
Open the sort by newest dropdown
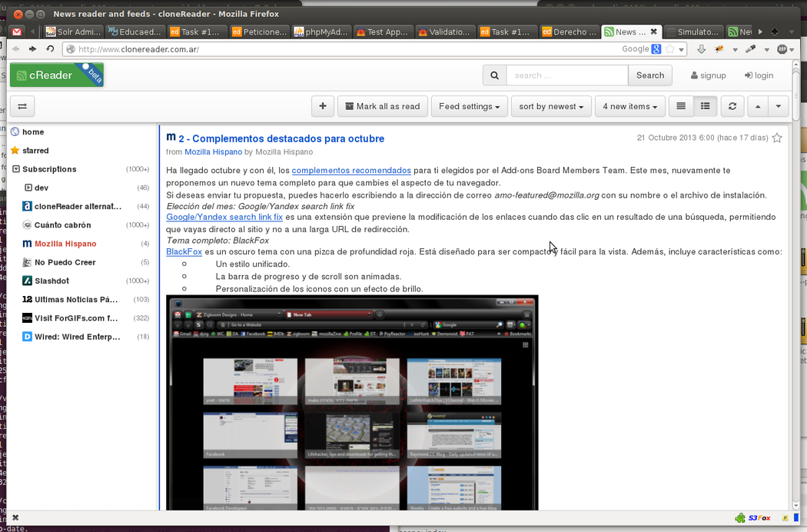click(x=550, y=106)
